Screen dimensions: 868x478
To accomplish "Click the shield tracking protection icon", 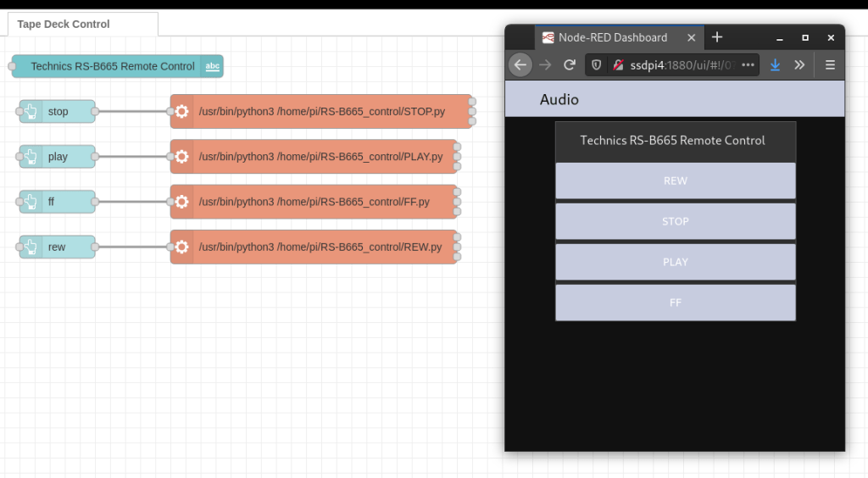I will (597, 64).
